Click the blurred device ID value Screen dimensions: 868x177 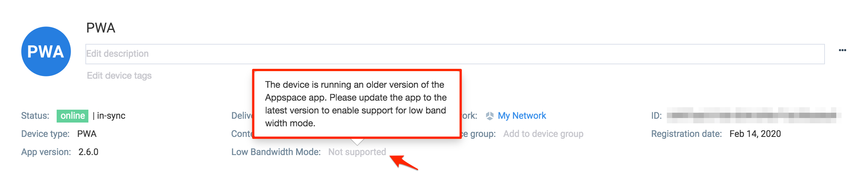point(754,115)
